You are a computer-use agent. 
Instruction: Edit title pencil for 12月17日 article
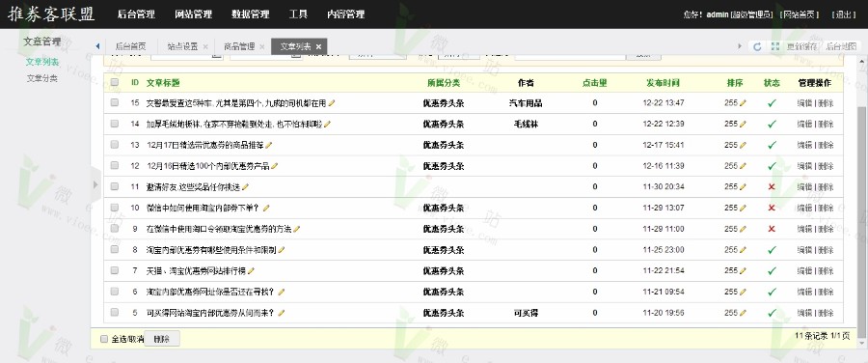[269, 145]
